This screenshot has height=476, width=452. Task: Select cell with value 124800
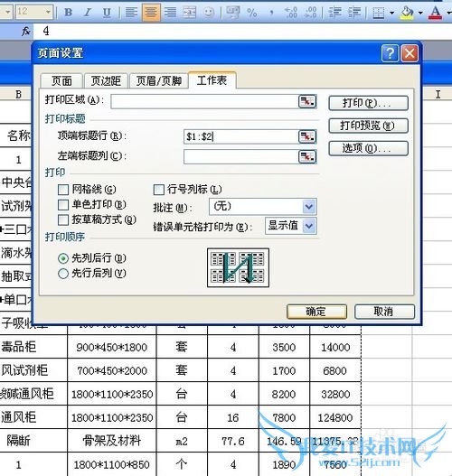pos(335,417)
